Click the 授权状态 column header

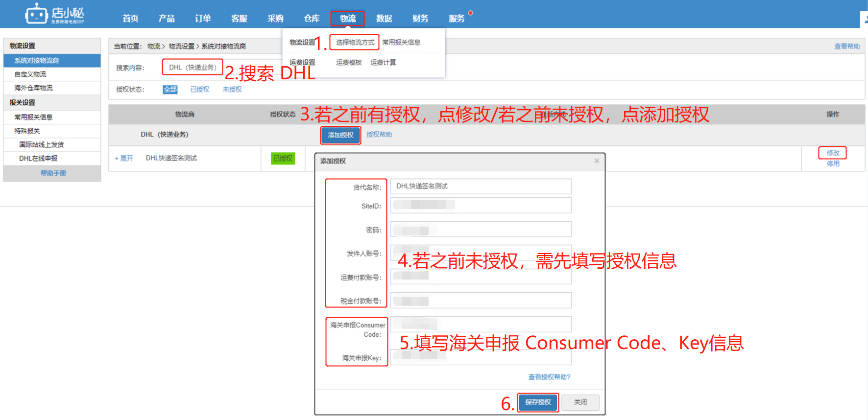click(x=283, y=114)
